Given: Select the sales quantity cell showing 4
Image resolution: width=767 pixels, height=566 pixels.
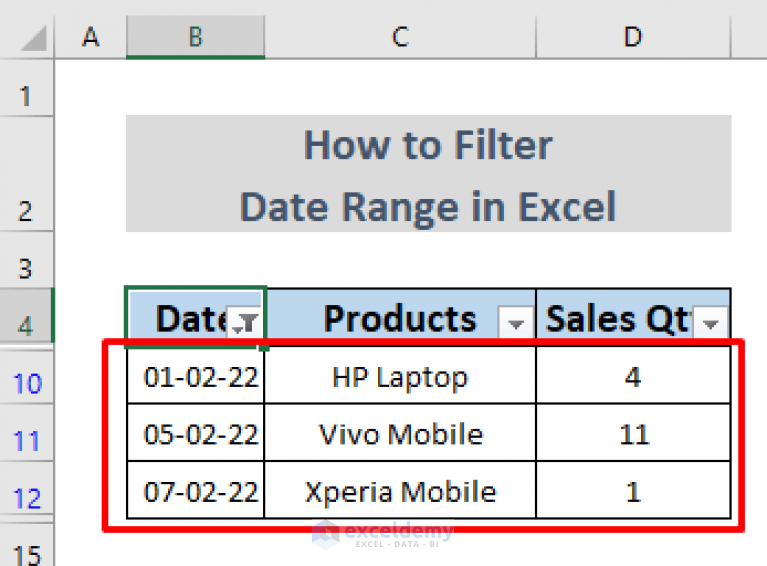Looking at the screenshot, I should pos(633,375).
